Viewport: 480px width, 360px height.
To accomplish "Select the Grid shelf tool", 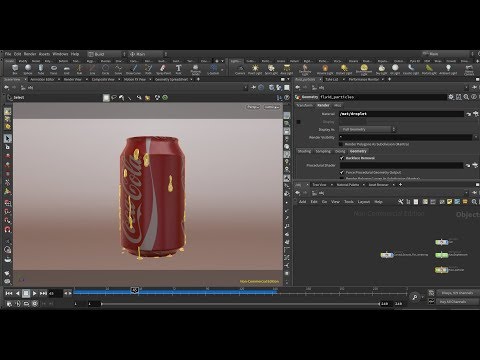I will pos(67,69).
